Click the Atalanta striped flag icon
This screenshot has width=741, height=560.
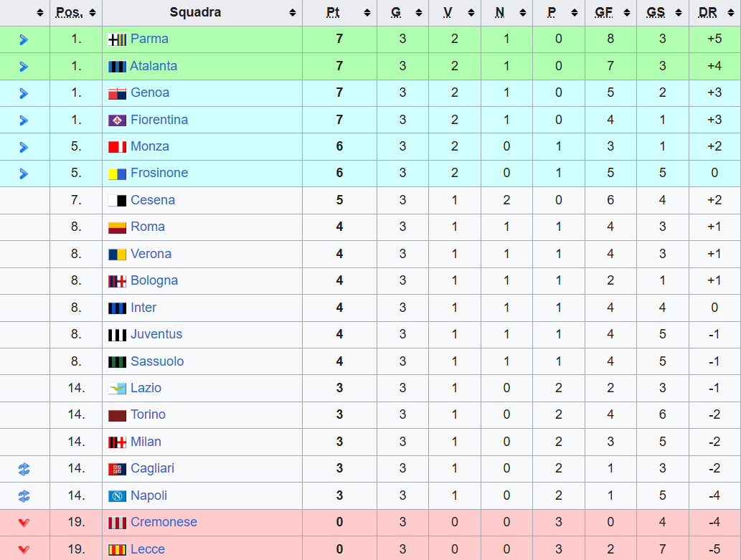pyautogui.click(x=117, y=67)
